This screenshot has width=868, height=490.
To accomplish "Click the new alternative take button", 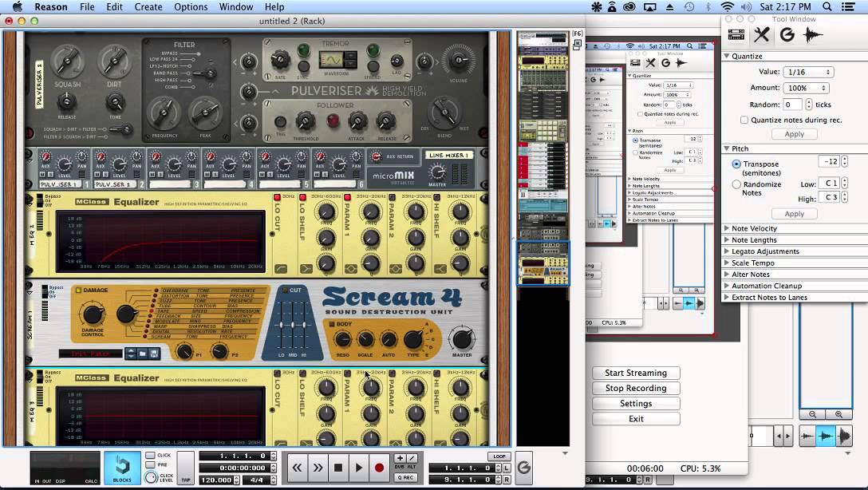I will [x=412, y=458].
